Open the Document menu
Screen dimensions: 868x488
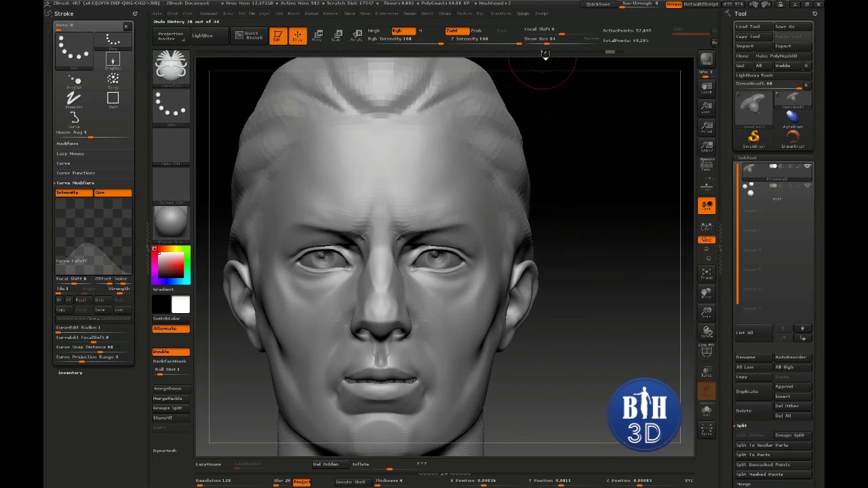(208, 14)
